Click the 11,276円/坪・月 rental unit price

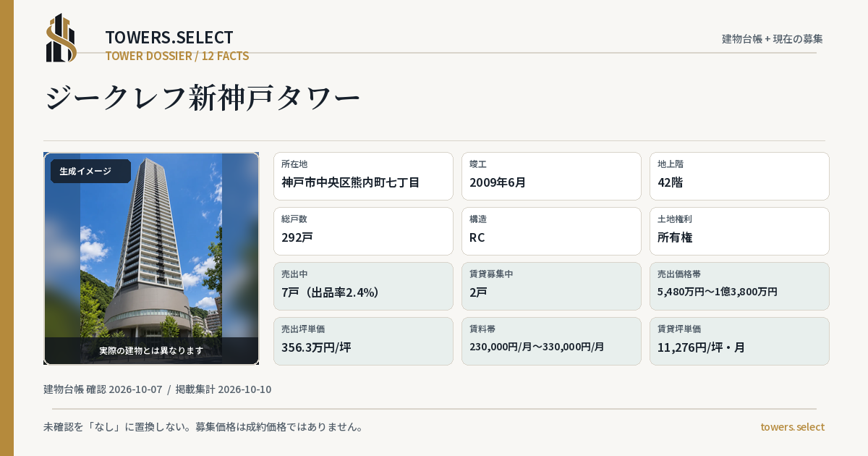(x=702, y=347)
